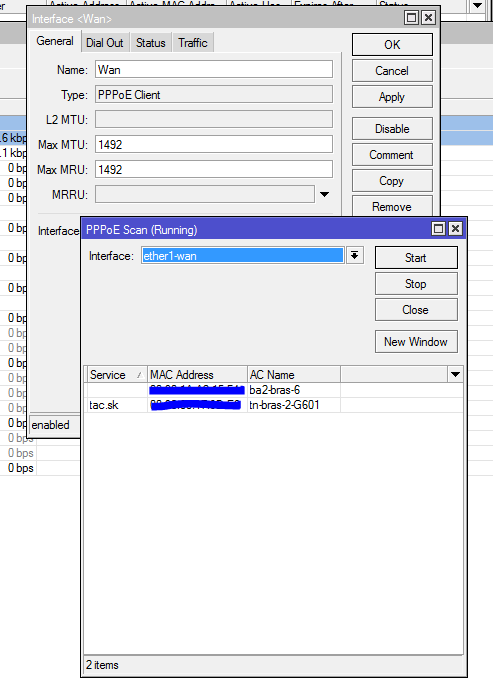The image size is (493, 679).
Task: Open the ether1-wan interface dropdown
Action: pos(354,255)
